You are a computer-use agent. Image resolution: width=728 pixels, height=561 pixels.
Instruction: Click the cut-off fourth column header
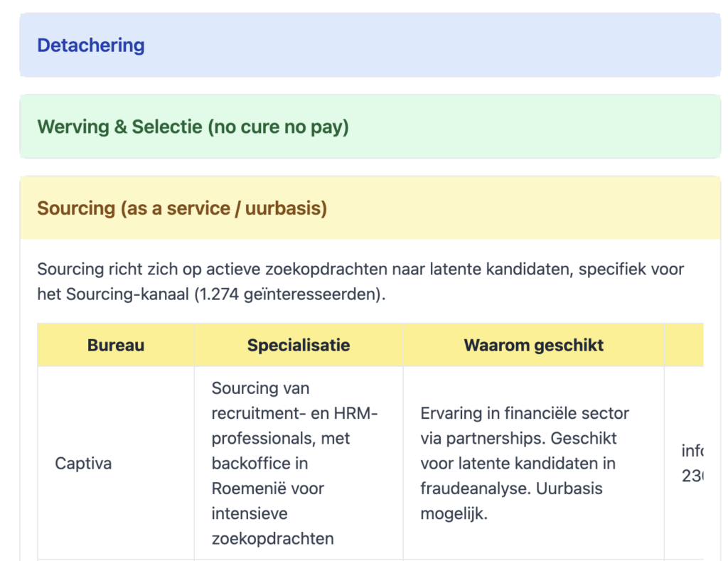click(684, 346)
